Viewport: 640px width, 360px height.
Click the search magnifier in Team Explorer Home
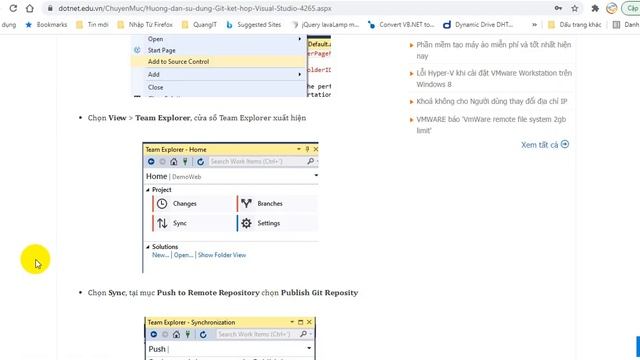click(x=311, y=162)
